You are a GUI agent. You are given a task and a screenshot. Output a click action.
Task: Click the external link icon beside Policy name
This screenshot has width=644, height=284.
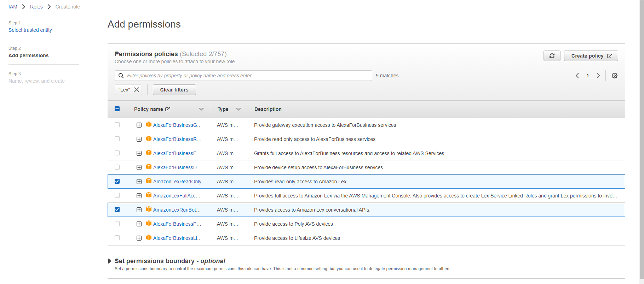[168, 109]
